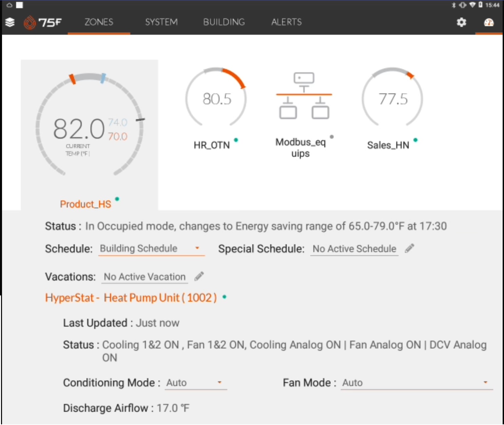Open the settings gear
504x425 pixels.
point(462,22)
